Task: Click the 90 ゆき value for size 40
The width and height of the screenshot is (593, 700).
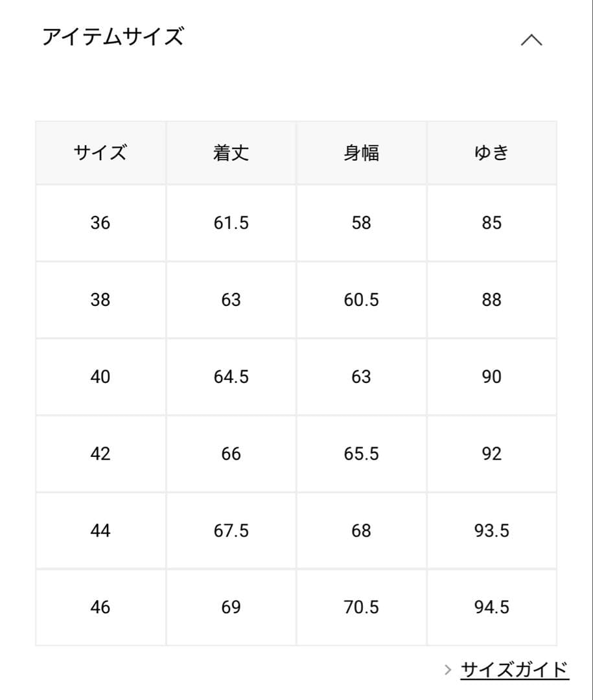Action: click(x=493, y=377)
